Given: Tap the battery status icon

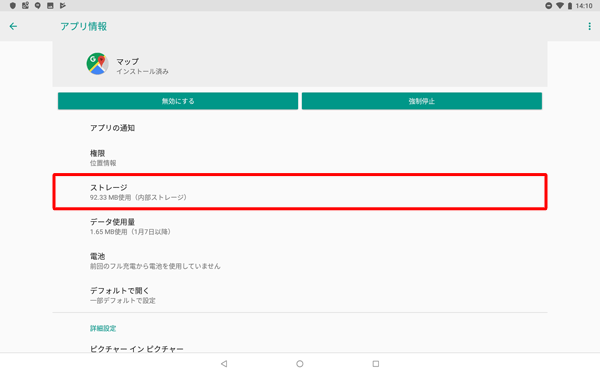Looking at the screenshot, I should 570,6.
